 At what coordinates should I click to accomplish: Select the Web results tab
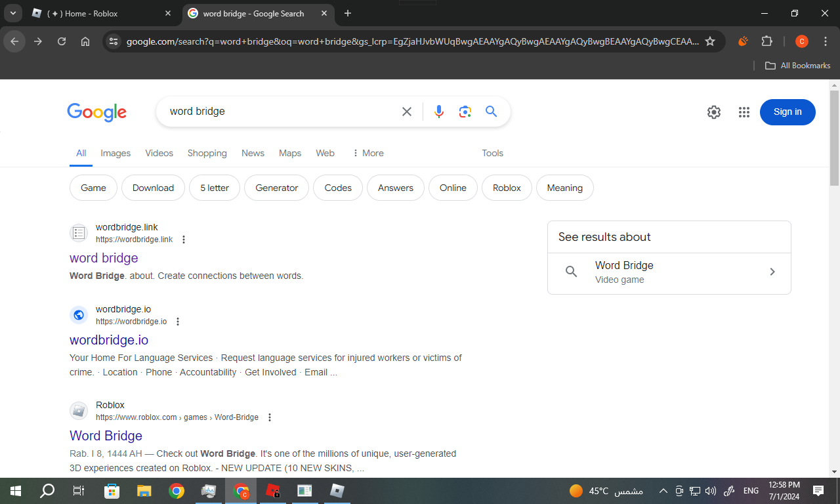pyautogui.click(x=325, y=153)
